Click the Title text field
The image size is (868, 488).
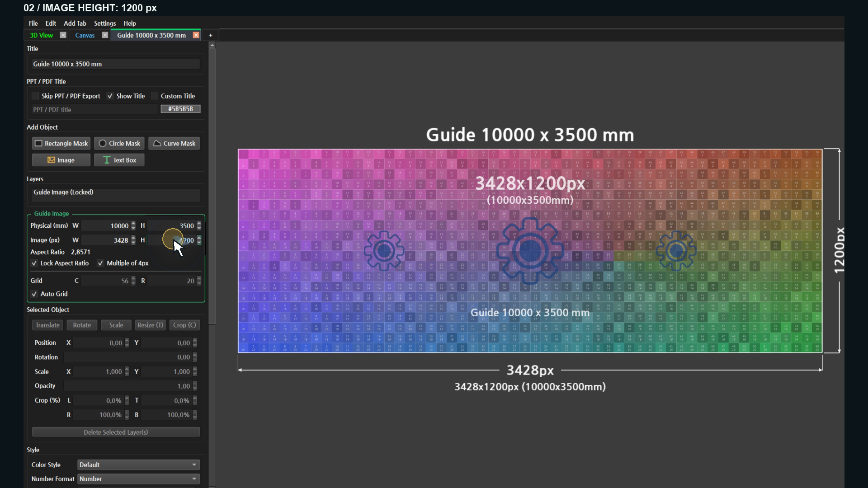click(x=116, y=64)
